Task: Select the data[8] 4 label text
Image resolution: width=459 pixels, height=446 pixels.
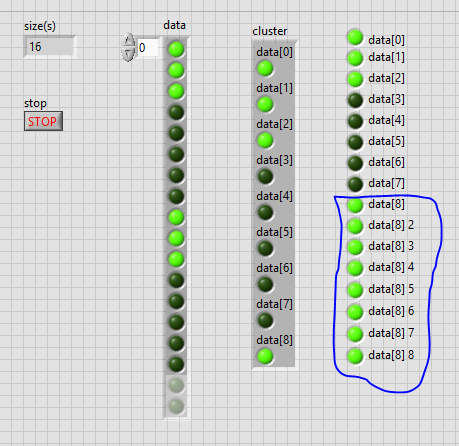Action: [391, 267]
